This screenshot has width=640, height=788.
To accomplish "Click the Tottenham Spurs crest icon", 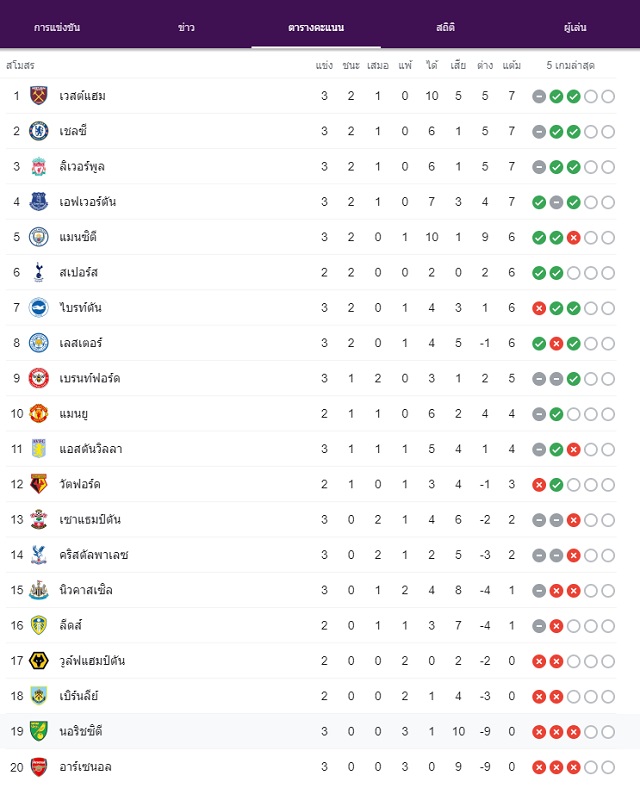I will click(x=39, y=272).
